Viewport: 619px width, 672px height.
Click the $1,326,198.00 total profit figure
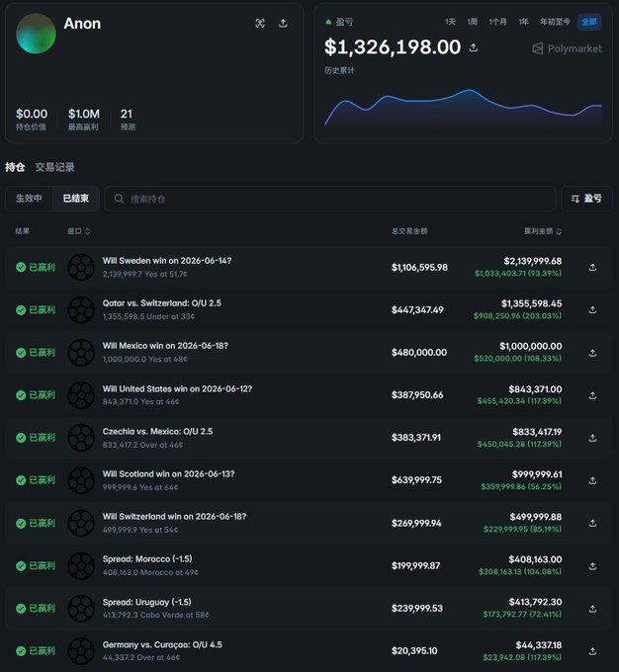point(393,46)
